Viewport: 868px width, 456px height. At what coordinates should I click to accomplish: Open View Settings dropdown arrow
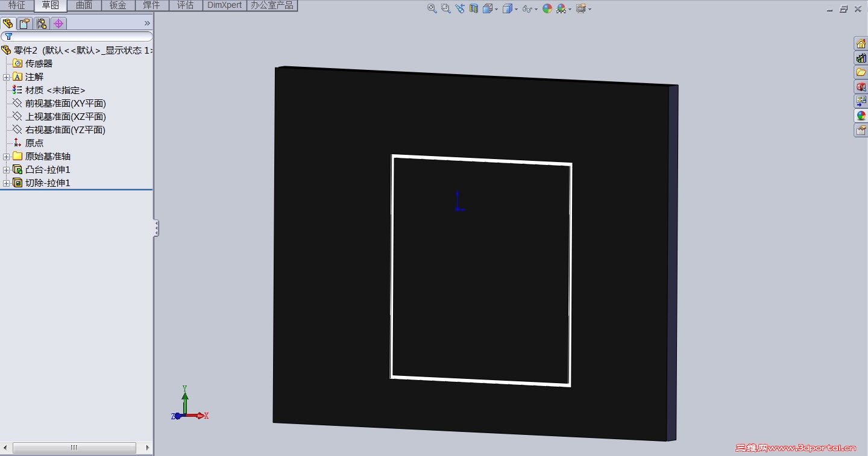coord(590,9)
